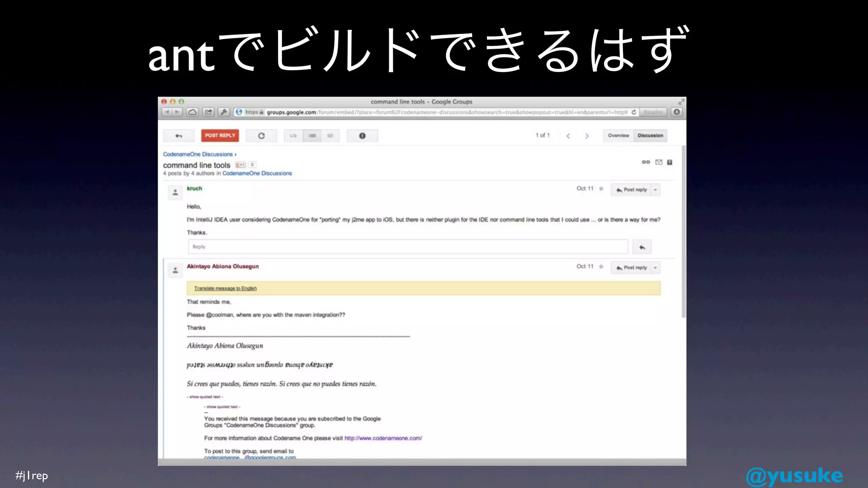The width and height of the screenshot is (868, 488).
Task: Expand the first show quoted text link
Action: click(x=205, y=397)
